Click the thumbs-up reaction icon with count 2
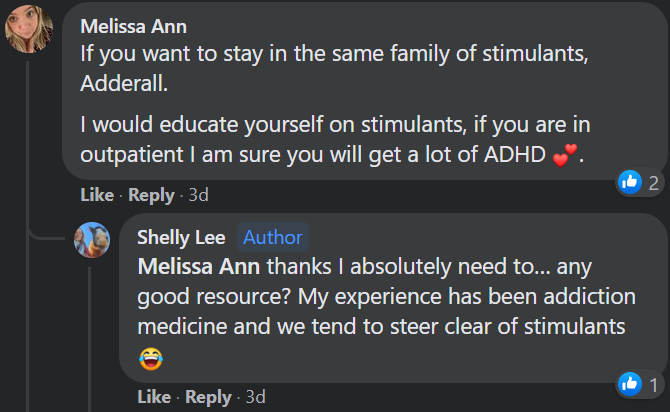This screenshot has height=412, width=670. [x=630, y=182]
